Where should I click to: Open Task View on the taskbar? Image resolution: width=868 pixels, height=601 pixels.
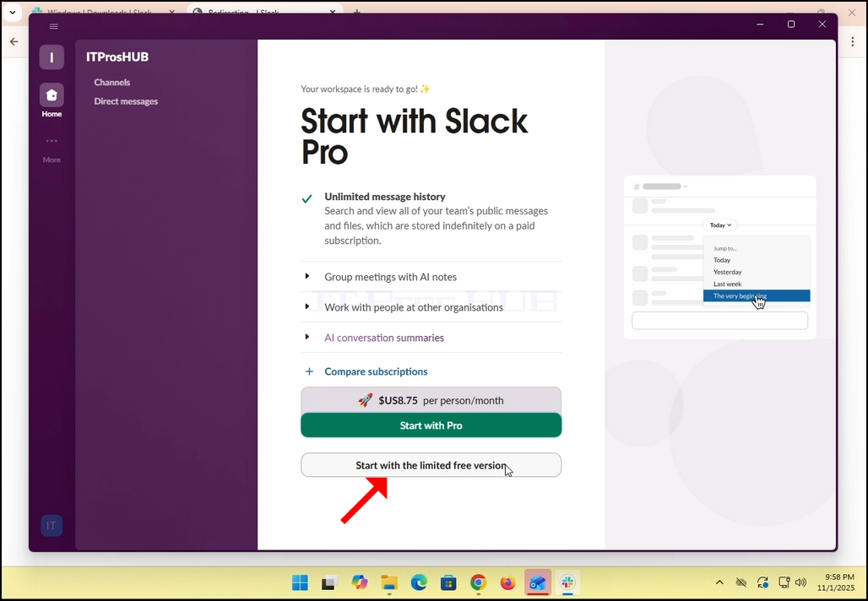pos(330,582)
